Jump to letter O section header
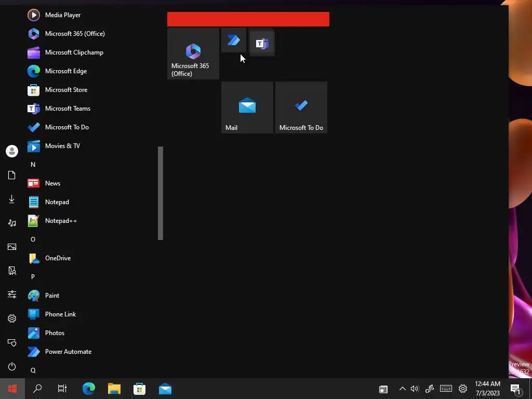532x399 pixels. 33,239
